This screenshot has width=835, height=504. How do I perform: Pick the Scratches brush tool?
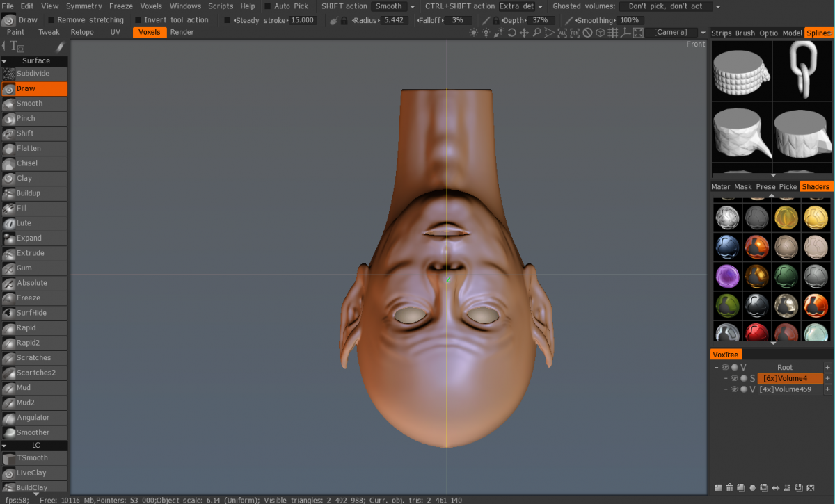tap(34, 357)
